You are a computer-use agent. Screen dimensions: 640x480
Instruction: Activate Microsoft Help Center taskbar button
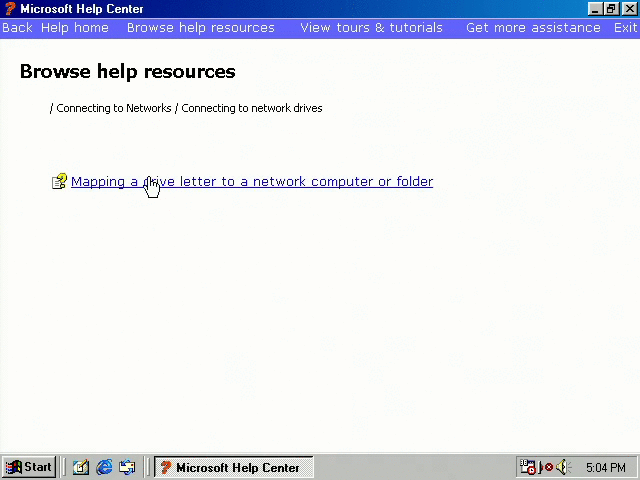click(x=233, y=467)
